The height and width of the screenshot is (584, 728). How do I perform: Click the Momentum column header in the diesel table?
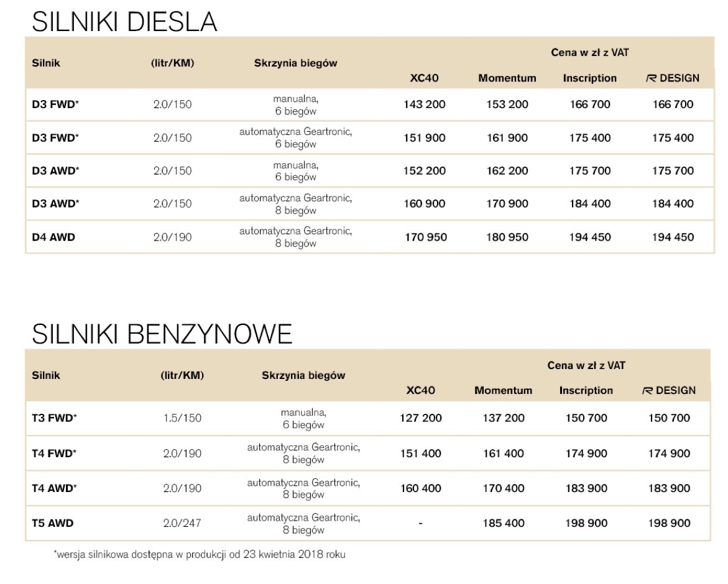coord(507,78)
